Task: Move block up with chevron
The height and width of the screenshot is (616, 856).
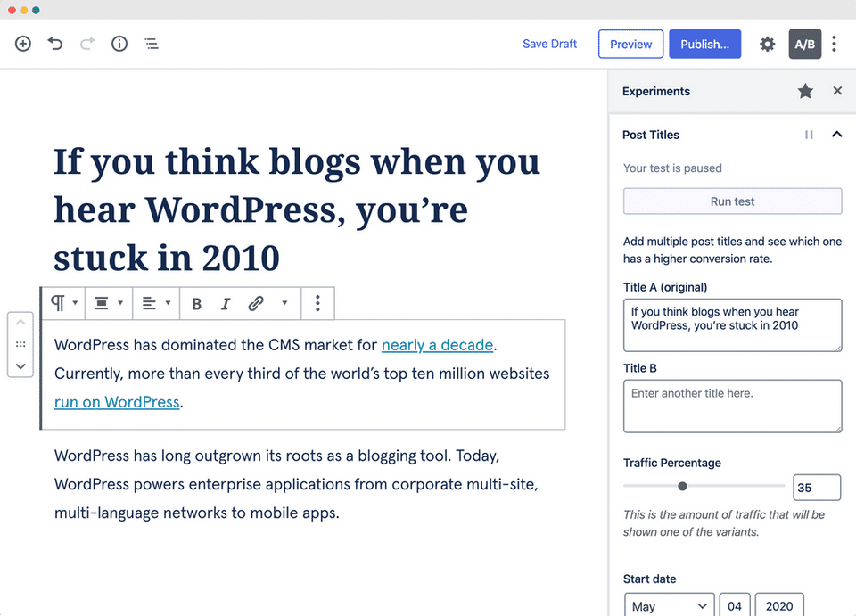Action: 21,323
